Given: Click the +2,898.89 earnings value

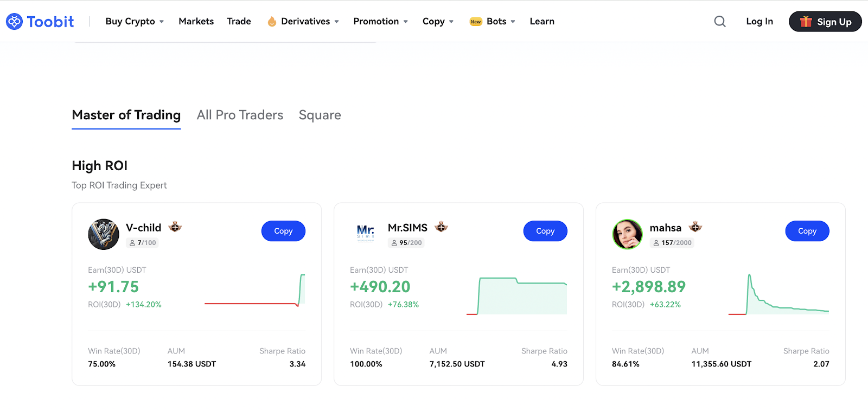Looking at the screenshot, I should [649, 287].
